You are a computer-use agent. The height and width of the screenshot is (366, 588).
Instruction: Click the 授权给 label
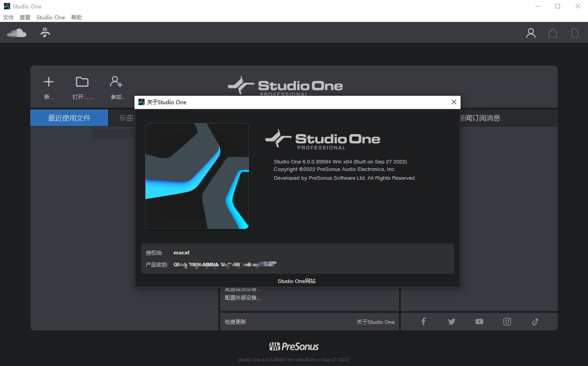click(x=155, y=253)
